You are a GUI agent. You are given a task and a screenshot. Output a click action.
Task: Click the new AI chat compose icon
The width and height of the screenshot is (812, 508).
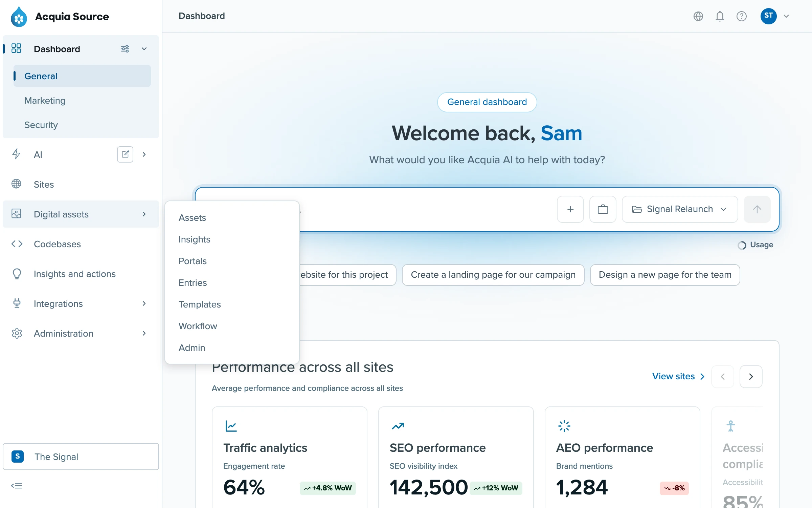coord(125,154)
